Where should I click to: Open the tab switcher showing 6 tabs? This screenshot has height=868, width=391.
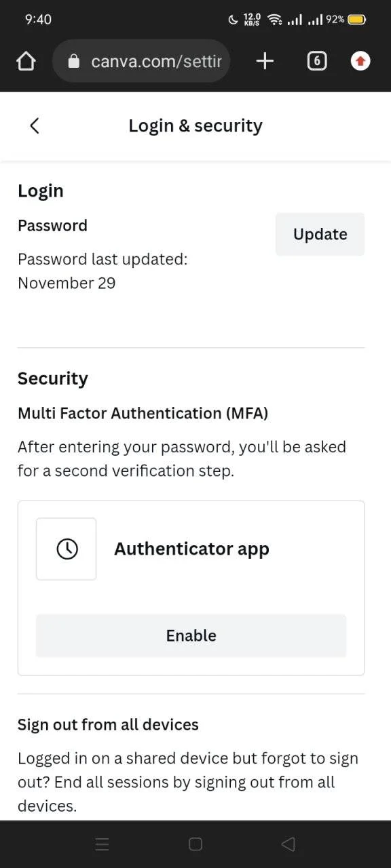tap(317, 62)
